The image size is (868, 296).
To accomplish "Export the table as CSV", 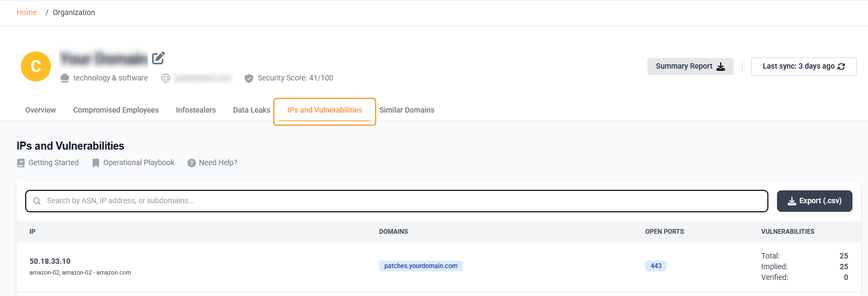I will click(x=814, y=201).
